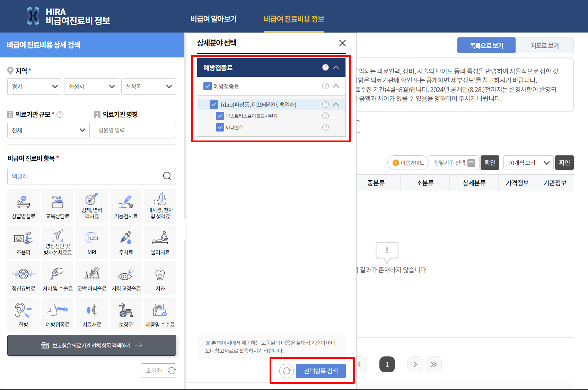Select the 물리치료 physical therapy icon
This screenshot has width=588, height=390.
(160, 241)
